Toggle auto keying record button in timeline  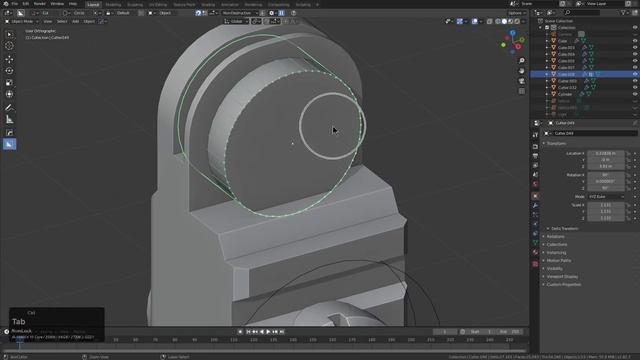click(x=240, y=332)
